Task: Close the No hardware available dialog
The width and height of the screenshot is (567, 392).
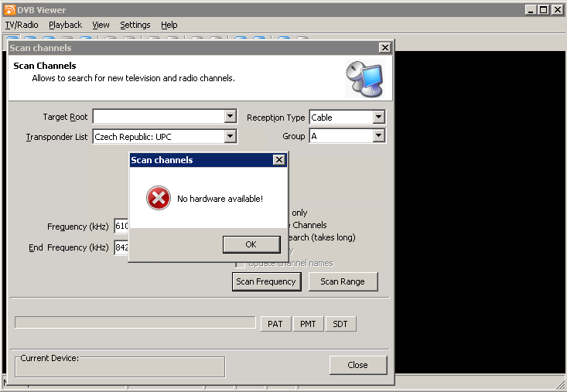Action: [278, 160]
